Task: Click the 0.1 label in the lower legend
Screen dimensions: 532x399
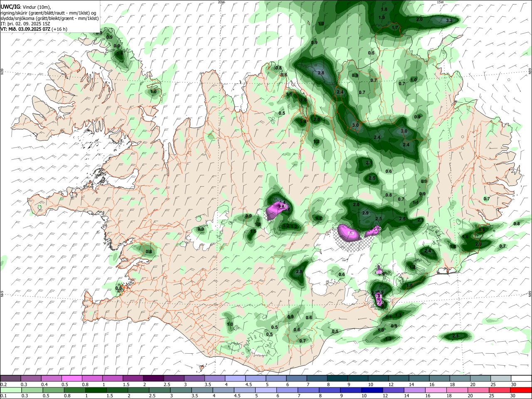Action: [3, 396]
